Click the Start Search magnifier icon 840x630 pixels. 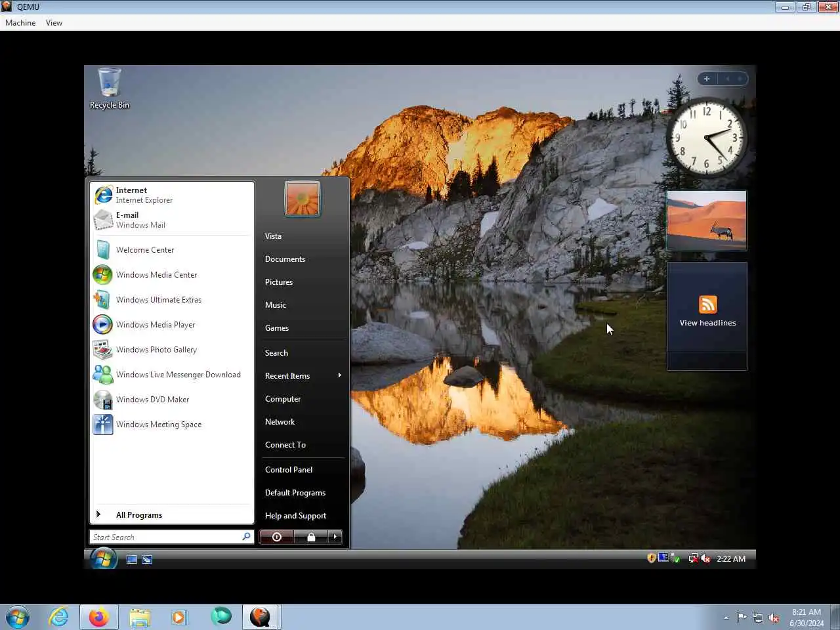coord(246,537)
